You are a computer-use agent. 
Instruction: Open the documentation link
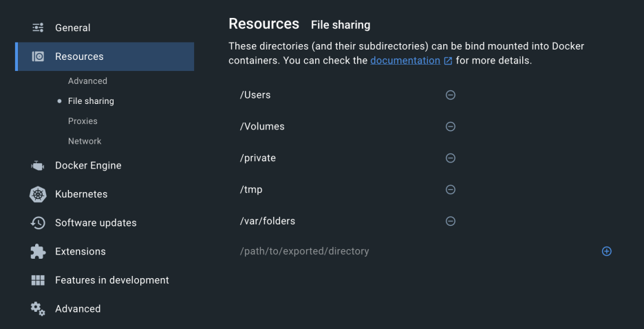pyautogui.click(x=405, y=61)
